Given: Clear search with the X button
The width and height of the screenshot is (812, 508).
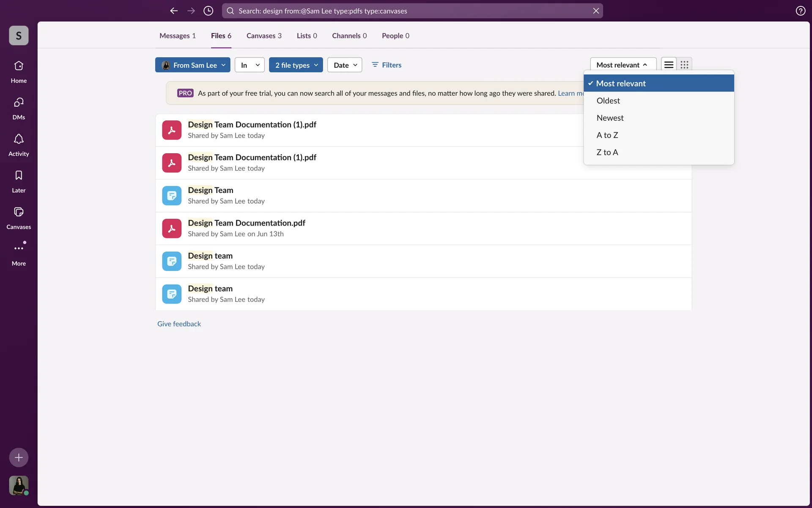Looking at the screenshot, I should tap(596, 11).
